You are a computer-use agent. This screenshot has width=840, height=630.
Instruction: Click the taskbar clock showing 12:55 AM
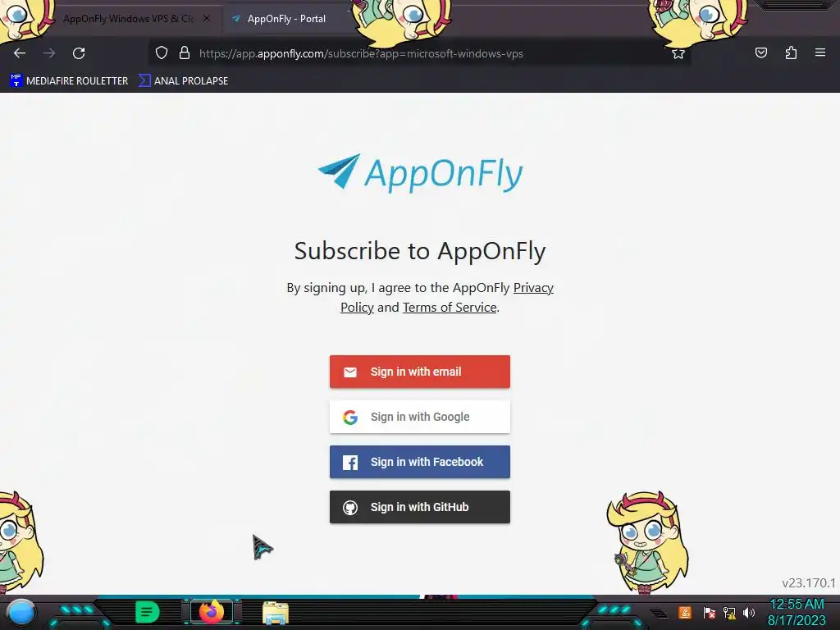click(x=797, y=612)
